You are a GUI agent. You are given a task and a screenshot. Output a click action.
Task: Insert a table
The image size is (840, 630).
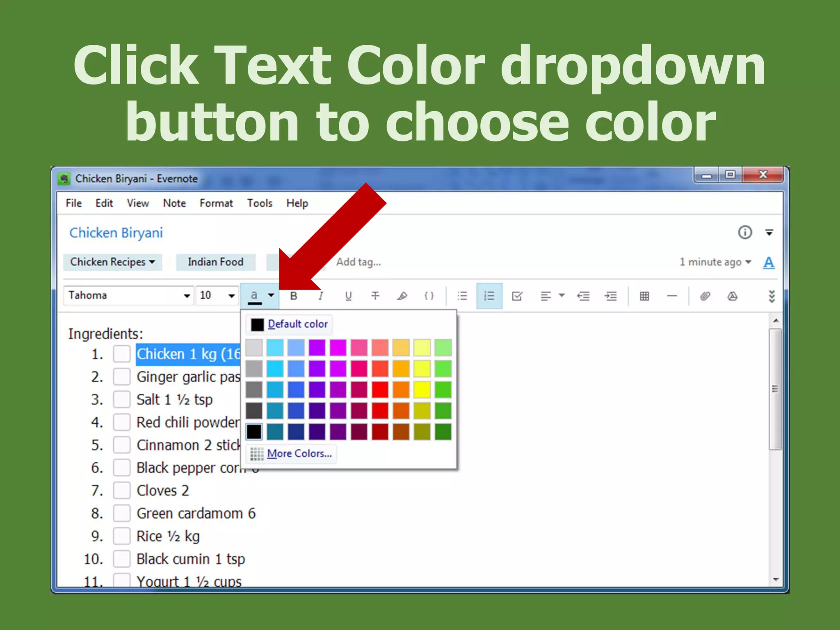coord(644,296)
